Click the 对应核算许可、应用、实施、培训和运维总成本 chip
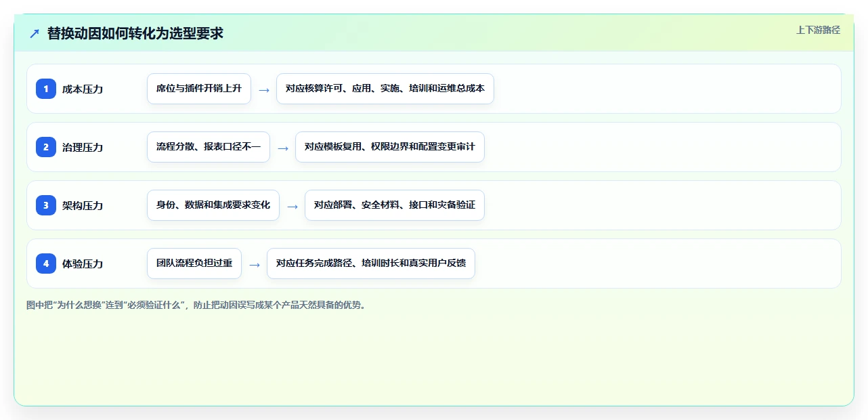868x420 pixels. click(385, 89)
